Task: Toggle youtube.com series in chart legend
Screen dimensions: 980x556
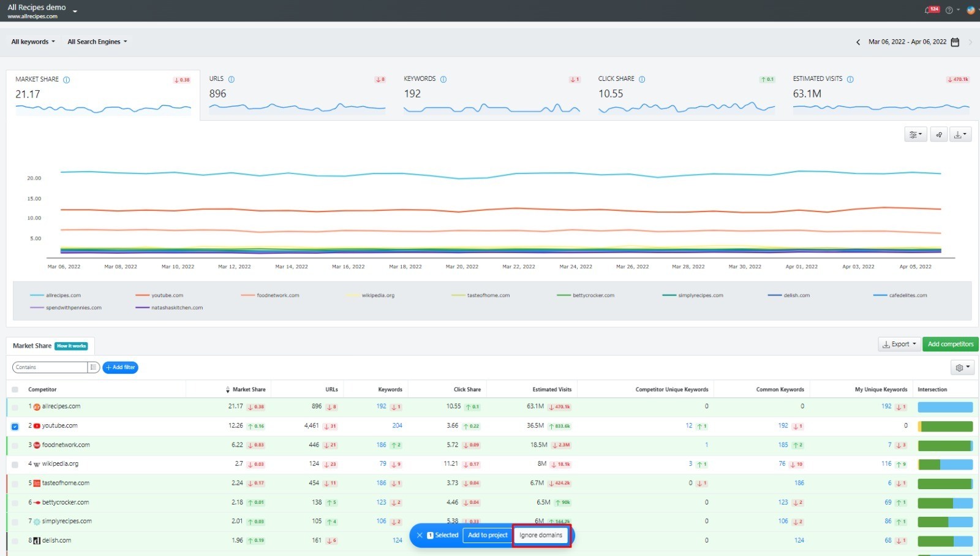Action: [x=159, y=295]
